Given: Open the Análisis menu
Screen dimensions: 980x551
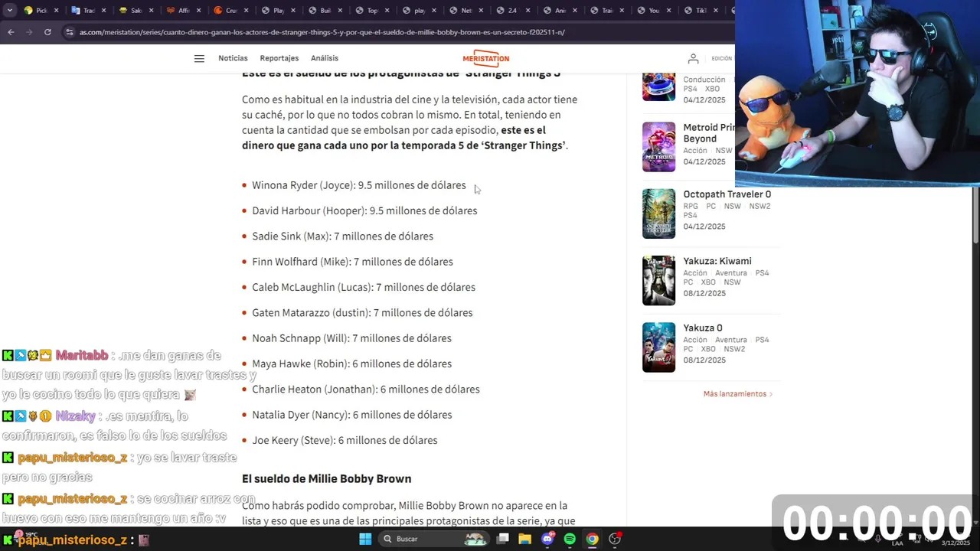Looking at the screenshot, I should pyautogui.click(x=325, y=58).
